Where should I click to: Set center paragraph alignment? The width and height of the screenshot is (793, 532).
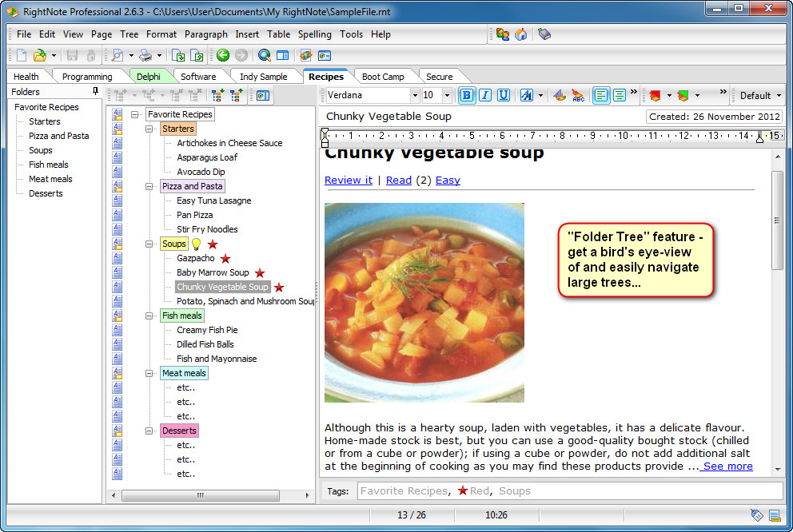[x=619, y=95]
